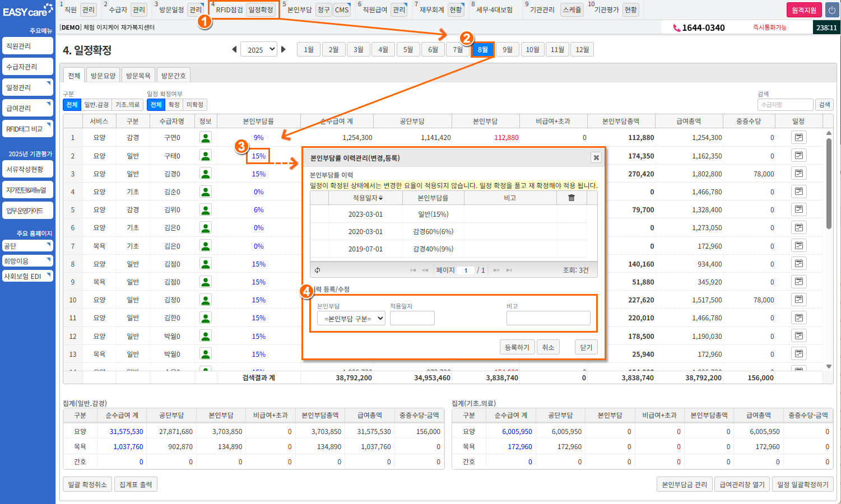This screenshot has height=504, width=841.
Task: Click the power logout icon
Action: [832, 10]
